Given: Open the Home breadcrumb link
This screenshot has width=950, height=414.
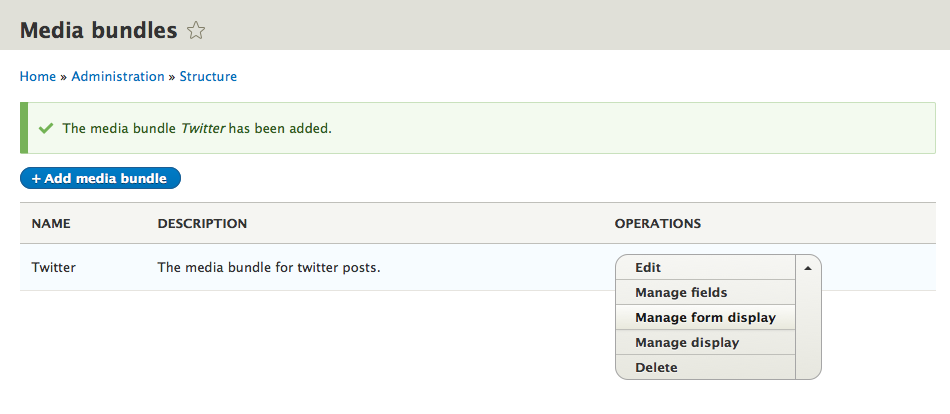Looking at the screenshot, I should coord(38,76).
